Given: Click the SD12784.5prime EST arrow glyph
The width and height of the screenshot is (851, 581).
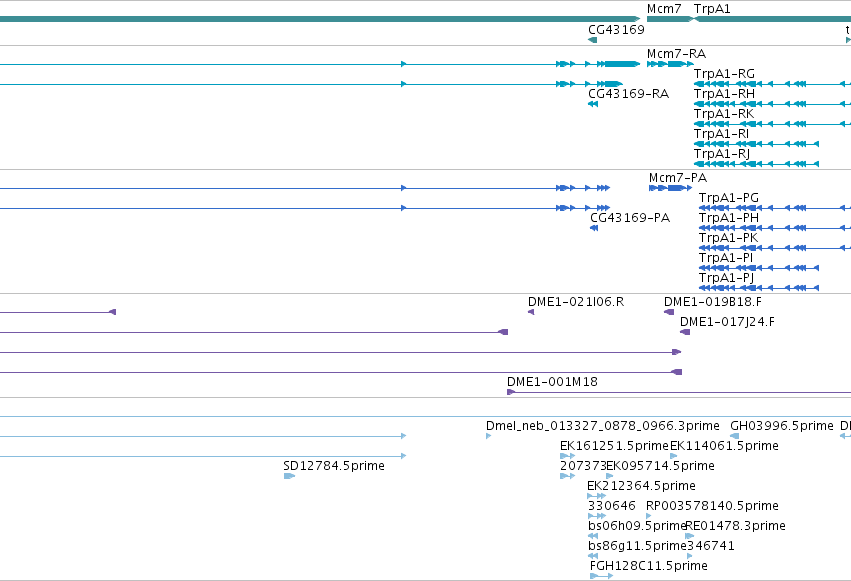Looking at the screenshot, I should (289, 476).
